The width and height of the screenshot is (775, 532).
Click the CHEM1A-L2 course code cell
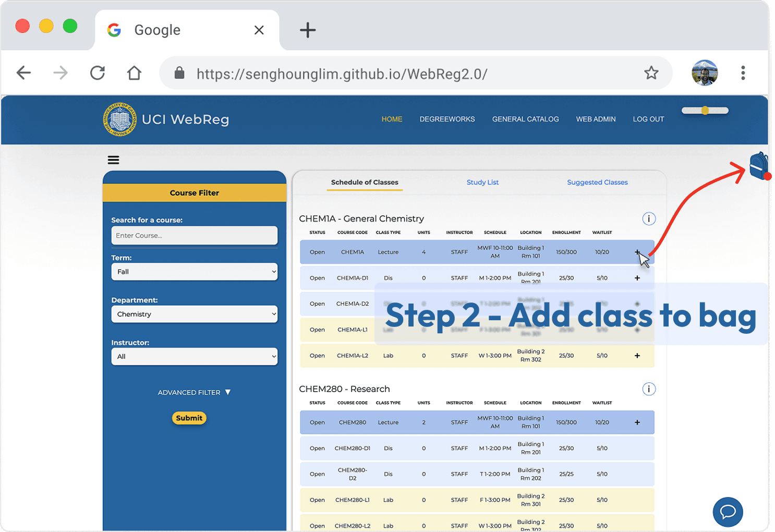(353, 356)
